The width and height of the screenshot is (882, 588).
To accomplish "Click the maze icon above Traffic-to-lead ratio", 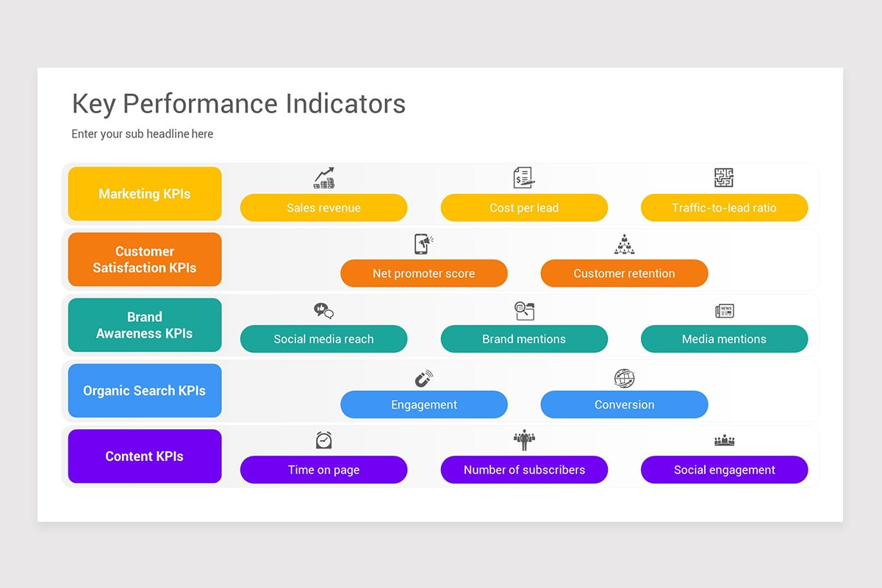I will (x=724, y=178).
